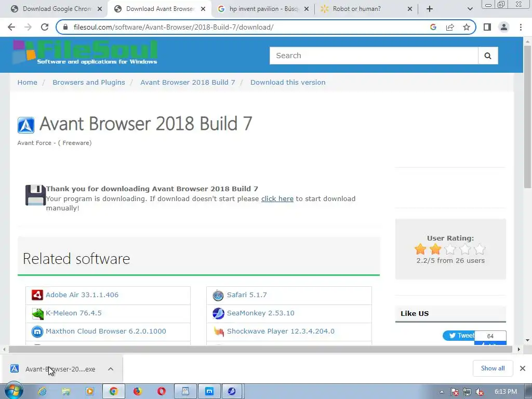The height and width of the screenshot is (399, 532).
Task: Open the Avant Browser 2018 Build 7 breadcrumb
Action: pyautogui.click(x=188, y=83)
